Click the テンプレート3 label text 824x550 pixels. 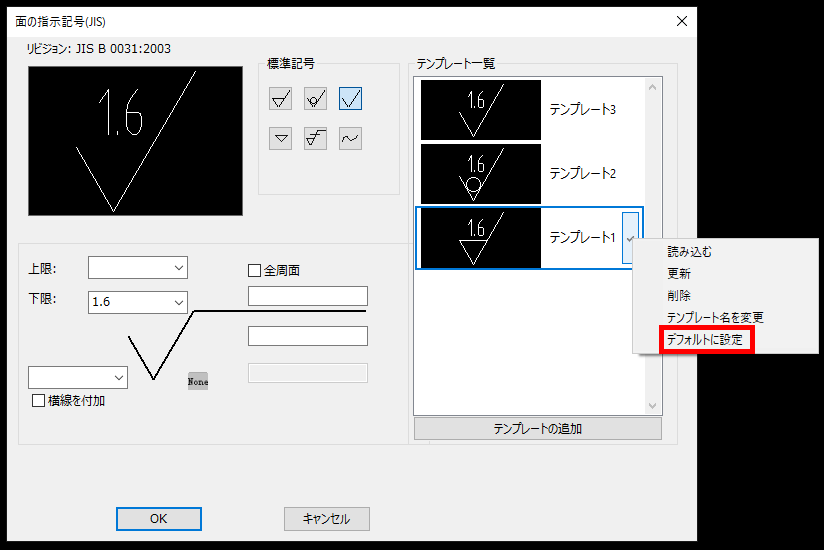(582, 110)
